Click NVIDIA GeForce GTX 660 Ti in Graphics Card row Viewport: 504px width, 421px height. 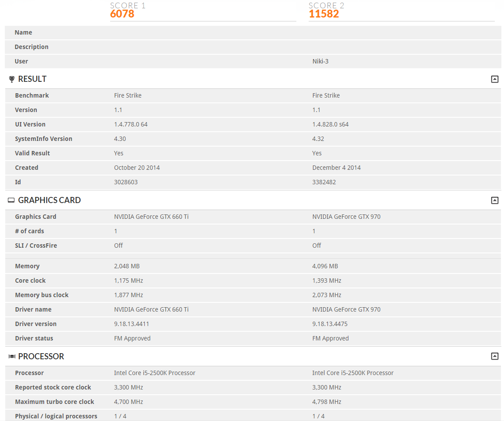tap(151, 217)
